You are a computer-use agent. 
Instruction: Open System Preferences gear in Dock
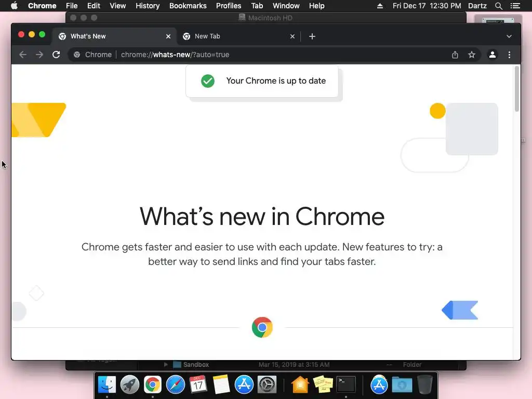[267, 385]
